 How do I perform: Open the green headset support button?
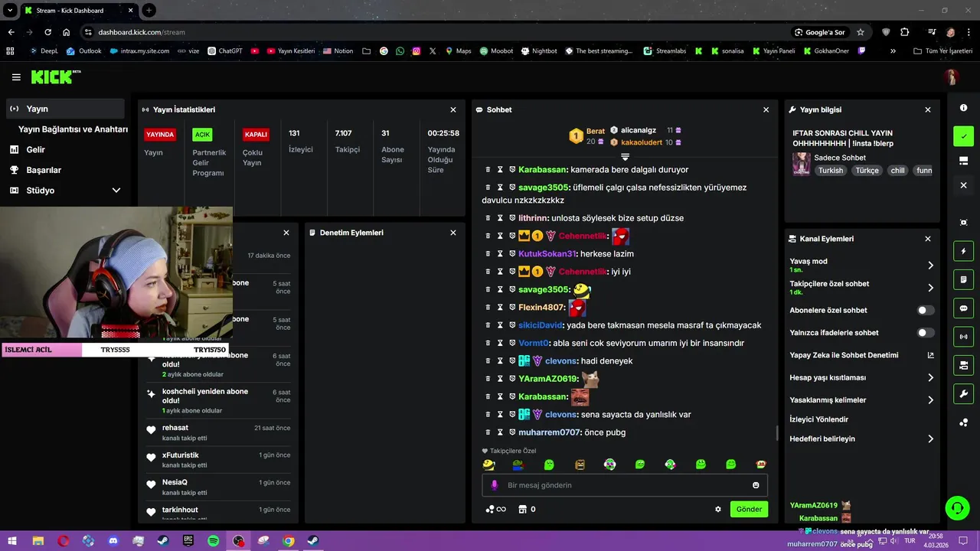(957, 508)
